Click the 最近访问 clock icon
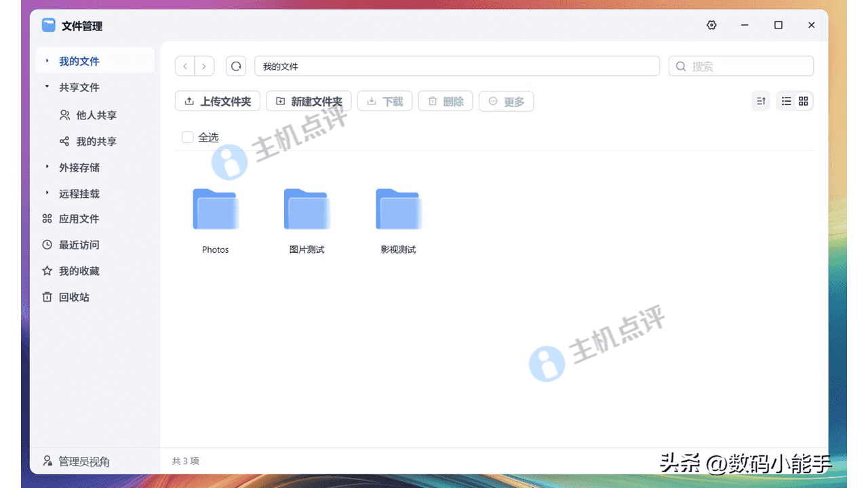Viewport: 868px width, 488px height. coord(46,245)
